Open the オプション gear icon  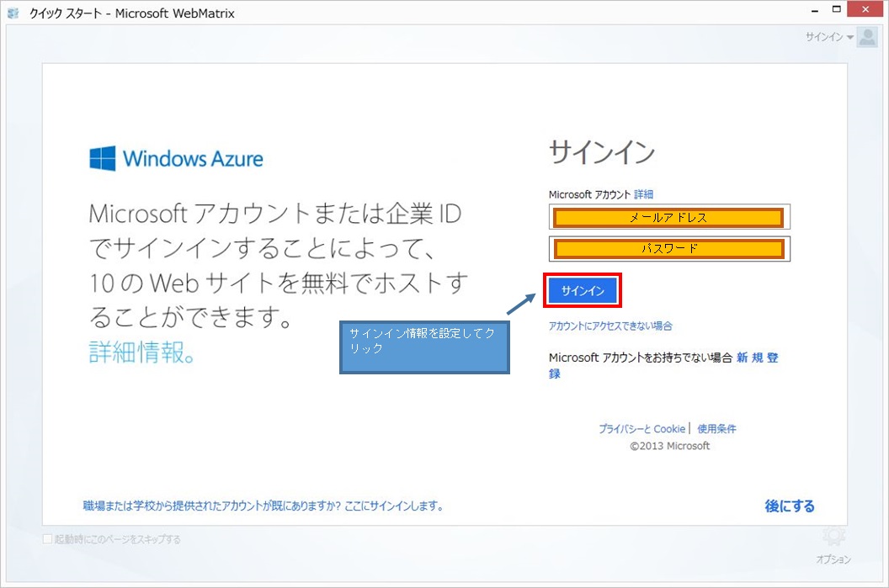[x=833, y=536]
